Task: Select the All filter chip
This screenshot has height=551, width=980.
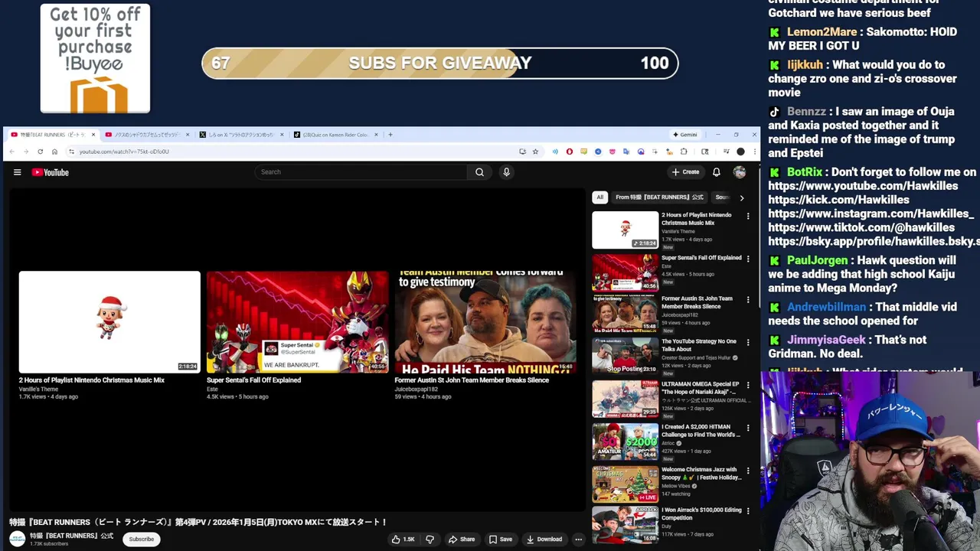Action: (x=600, y=197)
